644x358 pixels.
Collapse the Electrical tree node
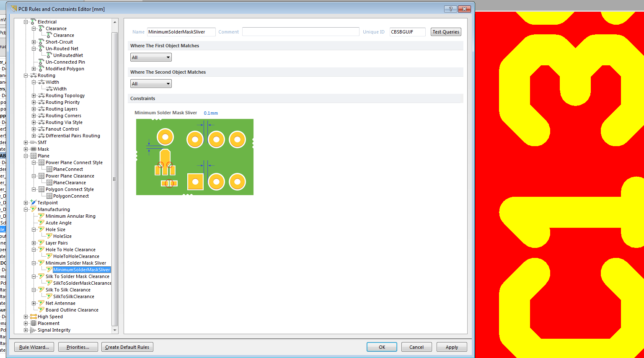coord(26,22)
